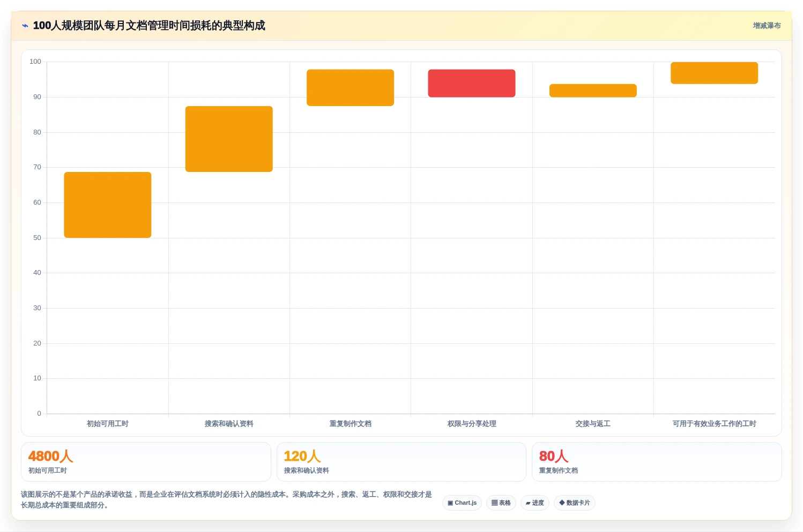Image resolution: width=803 pixels, height=532 pixels.
Task: Click x-axis label 搜索和确认资料
Action: tap(229, 424)
